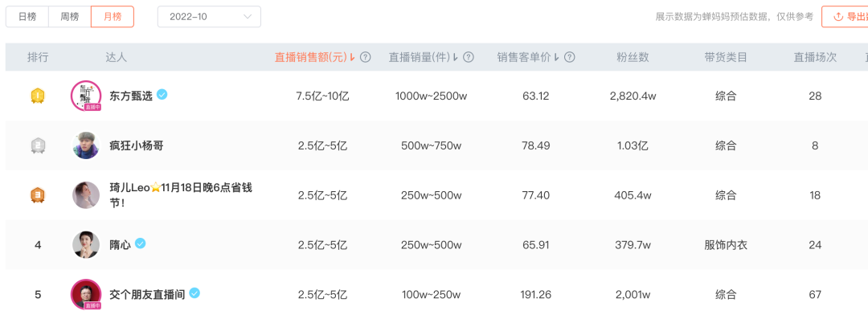Open 疯狂小杨哥 profile link
This screenshot has width=868, height=315.
pyautogui.click(x=137, y=146)
